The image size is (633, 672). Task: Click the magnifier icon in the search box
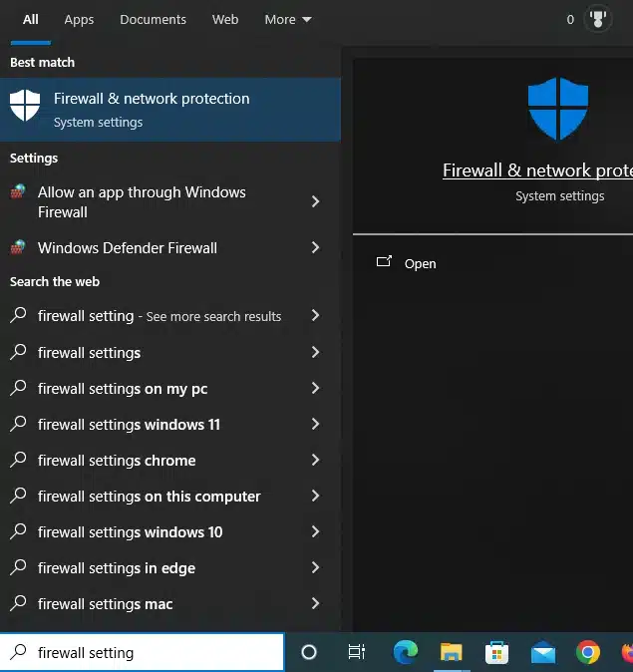coord(18,652)
